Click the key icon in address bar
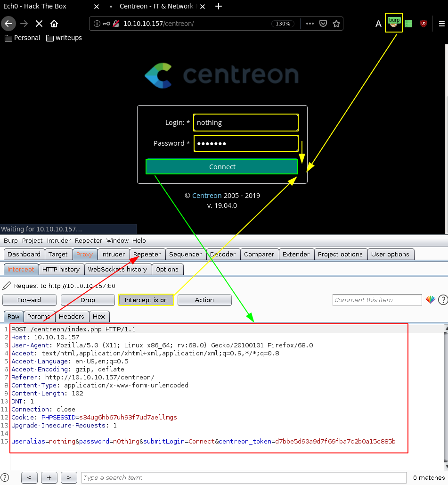This screenshot has width=448, height=485. (x=106, y=24)
